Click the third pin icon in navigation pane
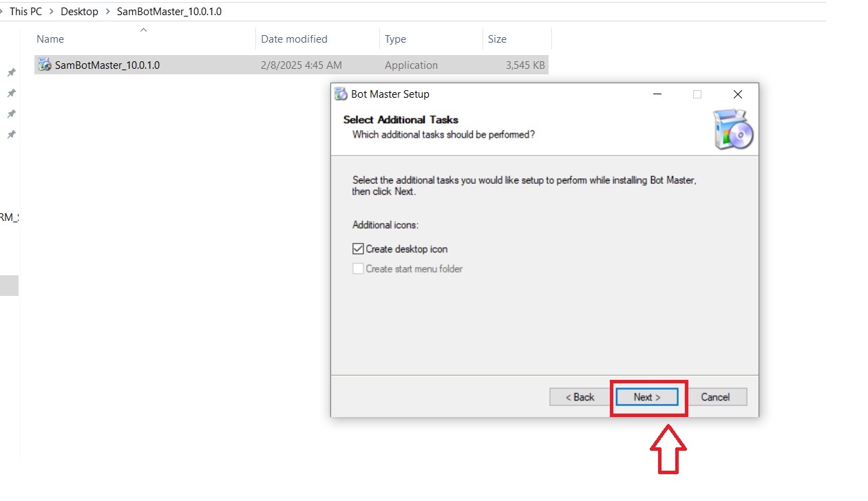The height and width of the screenshot is (501, 868). pos(11,114)
